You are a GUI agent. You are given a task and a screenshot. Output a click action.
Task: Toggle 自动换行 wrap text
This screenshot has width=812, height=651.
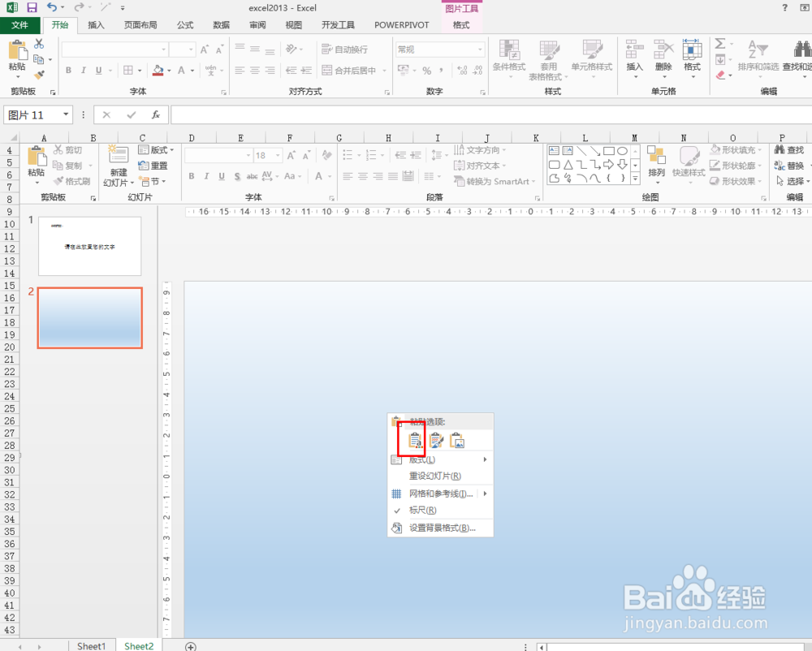[x=345, y=50]
